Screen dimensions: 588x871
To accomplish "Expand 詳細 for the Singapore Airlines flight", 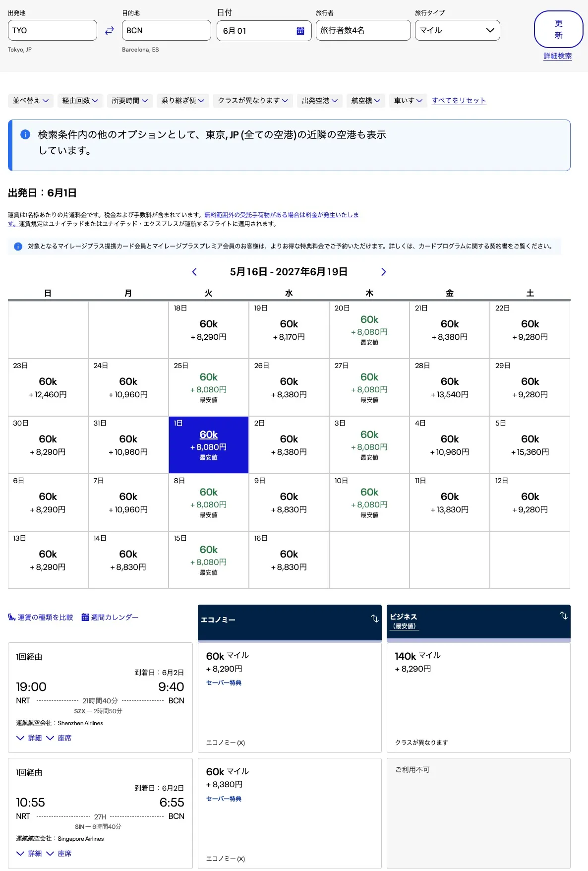I will click(x=29, y=854).
